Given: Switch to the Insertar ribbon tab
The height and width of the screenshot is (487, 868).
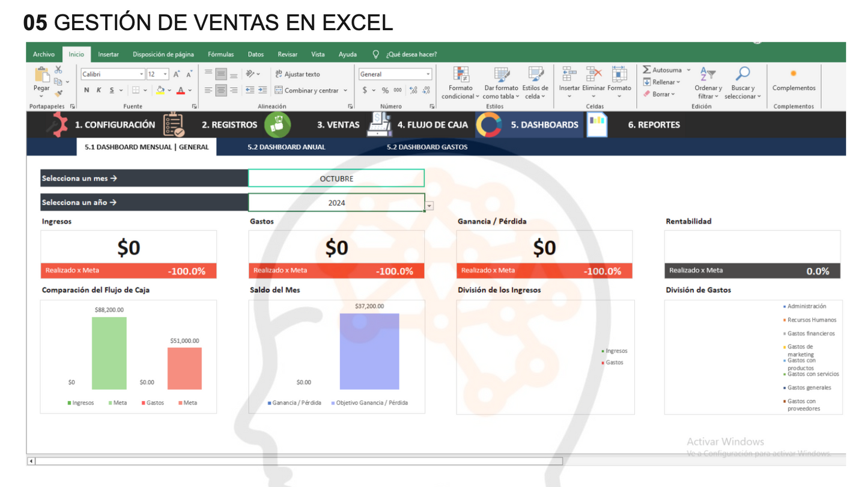Looking at the screenshot, I should click(109, 54).
